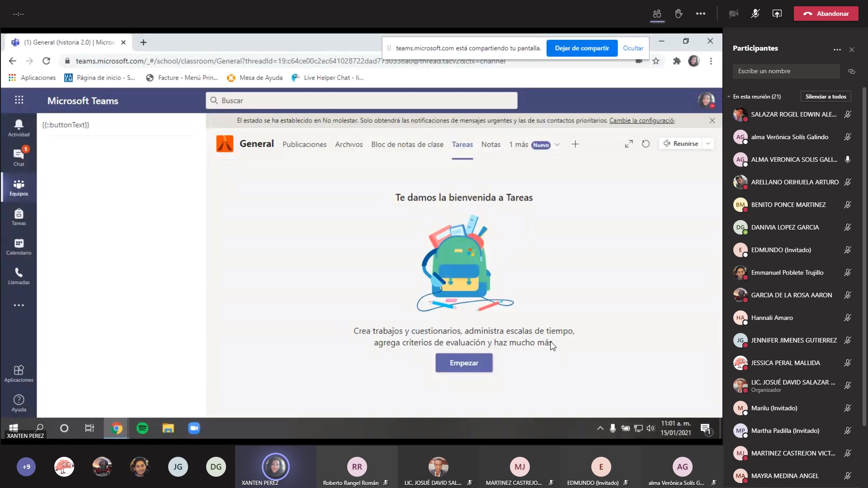Screen dimensions: 868x488
Task: Dismiss the No molestar notification banner
Action: tap(712, 120)
